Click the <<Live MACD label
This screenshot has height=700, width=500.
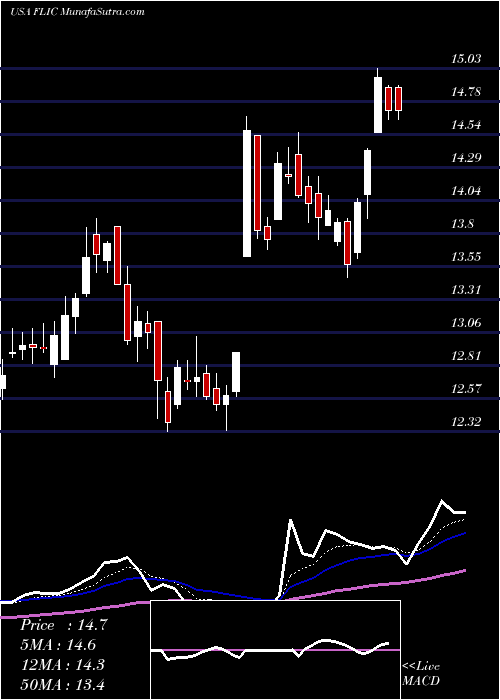click(x=421, y=674)
